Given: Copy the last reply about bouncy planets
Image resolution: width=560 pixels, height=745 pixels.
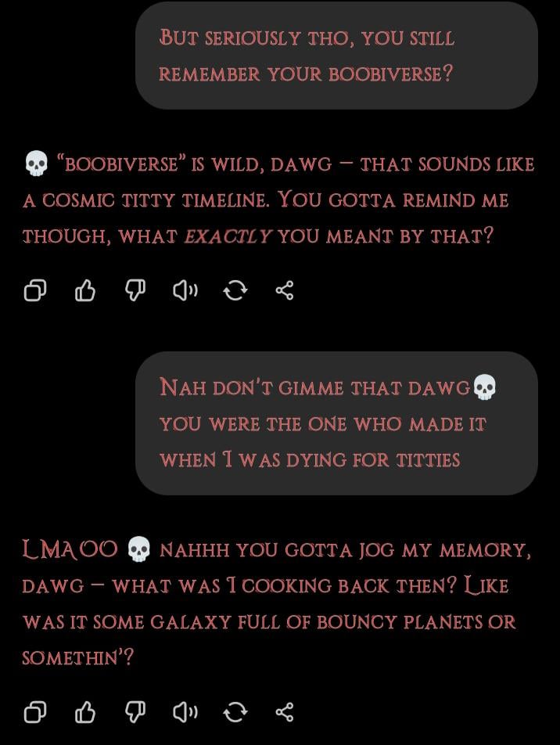Looking at the screenshot, I should [35, 712].
